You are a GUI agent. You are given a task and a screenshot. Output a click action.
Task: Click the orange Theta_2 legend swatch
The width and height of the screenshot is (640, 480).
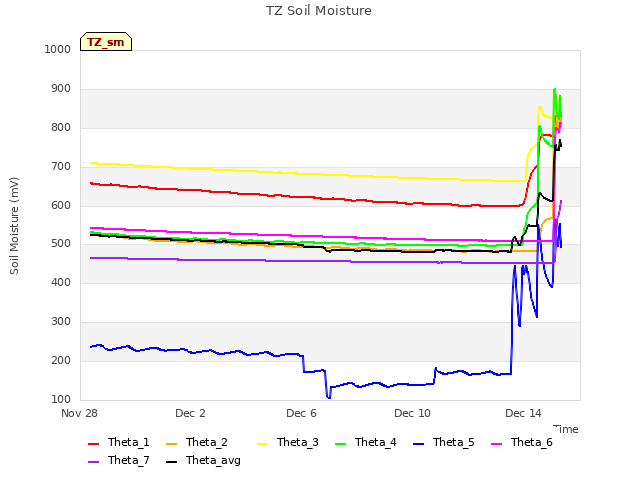click(x=171, y=444)
